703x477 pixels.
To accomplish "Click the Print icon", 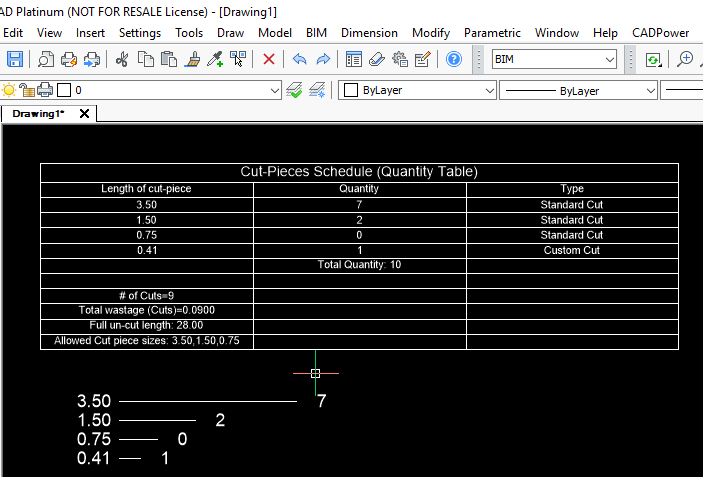I will [69, 59].
